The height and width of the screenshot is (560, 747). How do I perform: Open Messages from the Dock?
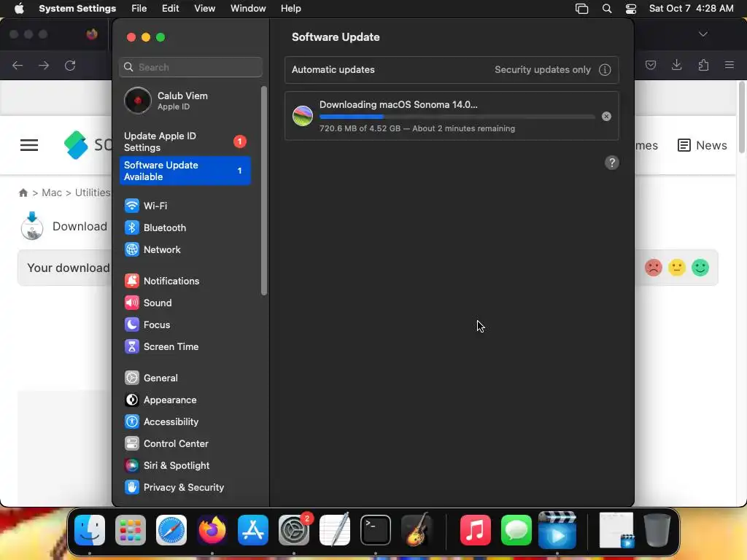tap(516, 530)
